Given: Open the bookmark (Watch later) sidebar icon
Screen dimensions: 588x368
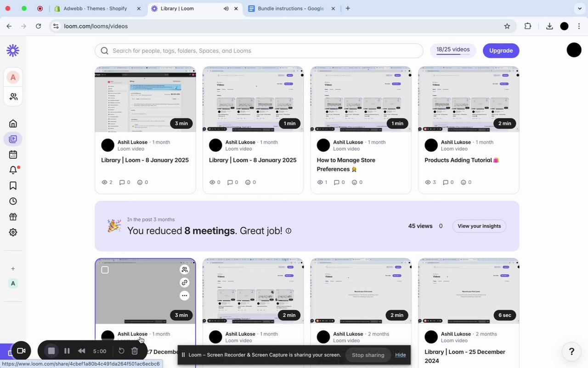Looking at the screenshot, I should click(13, 185).
